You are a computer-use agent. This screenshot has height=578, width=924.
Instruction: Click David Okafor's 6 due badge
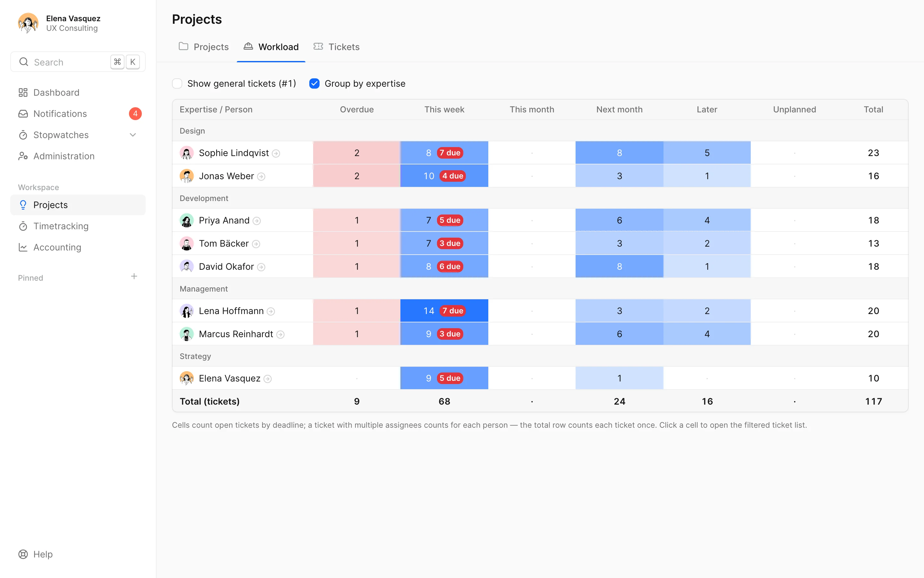(x=450, y=267)
